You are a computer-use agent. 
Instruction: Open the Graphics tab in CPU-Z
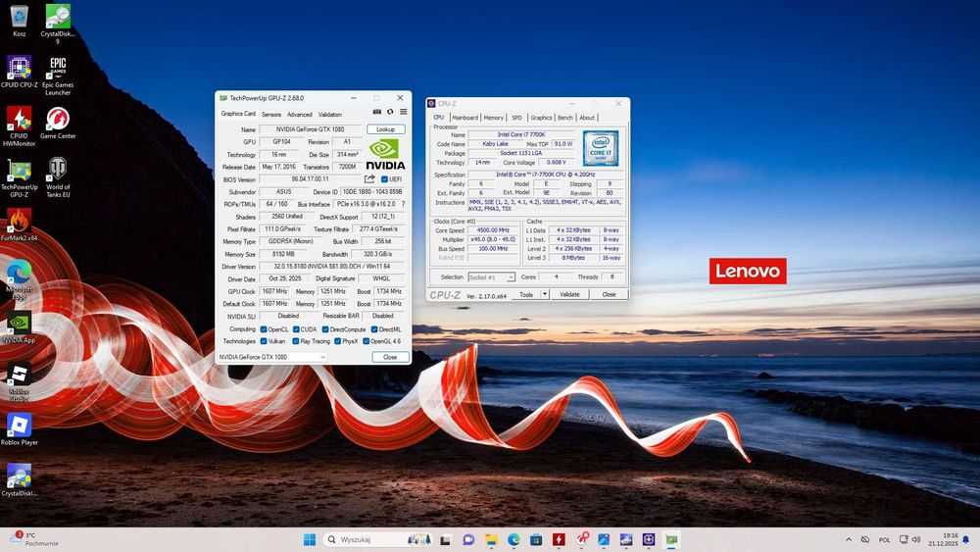541,118
